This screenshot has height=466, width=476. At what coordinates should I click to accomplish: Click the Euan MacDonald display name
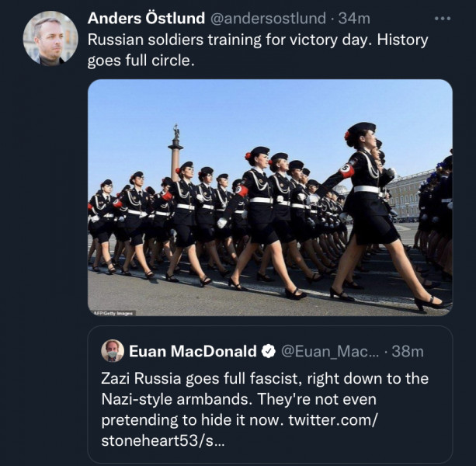[x=193, y=352]
